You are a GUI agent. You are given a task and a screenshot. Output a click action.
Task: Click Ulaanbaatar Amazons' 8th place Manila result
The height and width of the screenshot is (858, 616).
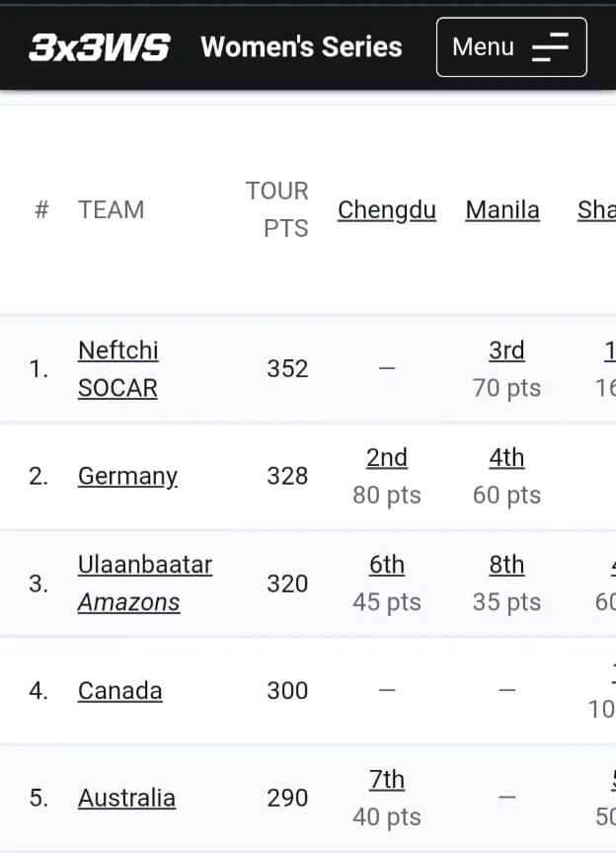pyautogui.click(x=506, y=565)
